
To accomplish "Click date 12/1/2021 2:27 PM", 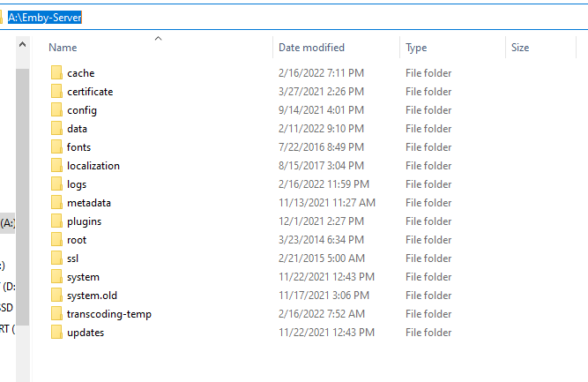I will pyautogui.click(x=321, y=221).
